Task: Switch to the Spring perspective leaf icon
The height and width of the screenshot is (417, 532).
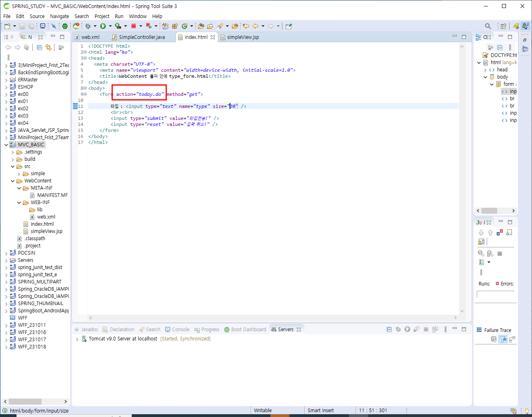Action: (516, 26)
